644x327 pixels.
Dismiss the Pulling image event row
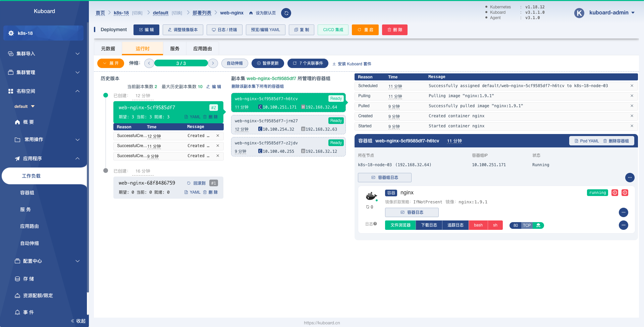pyautogui.click(x=632, y=96)
